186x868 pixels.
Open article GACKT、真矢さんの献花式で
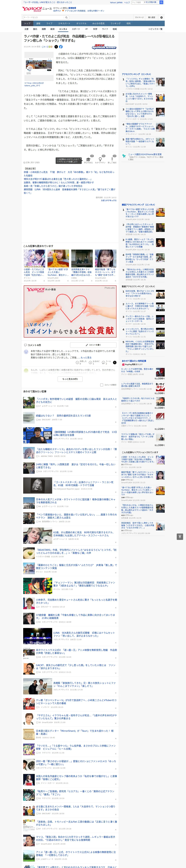click(x=76, y=666)
